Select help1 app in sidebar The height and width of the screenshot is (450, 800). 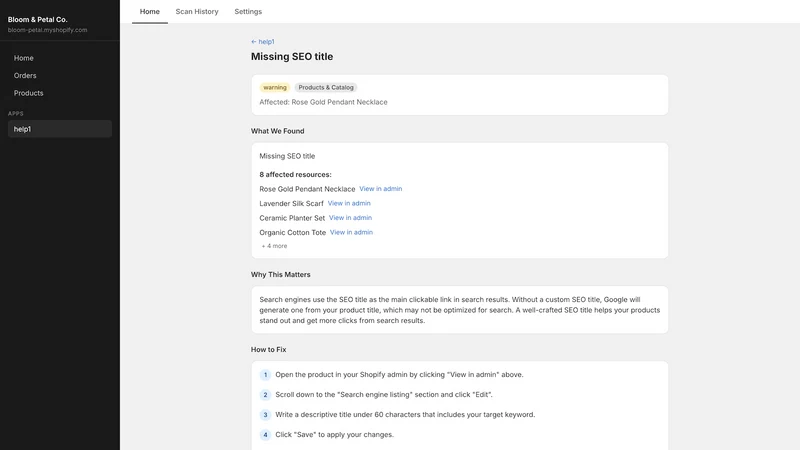click(x=60, y=129)
